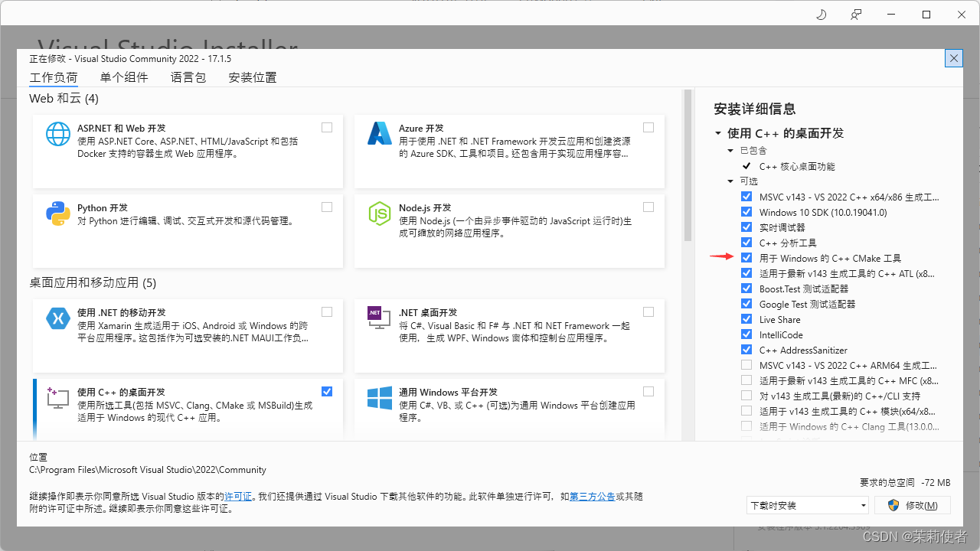The height and width of the screenshot is (551, 980).
Task: Check C++/CLI support for v143 build tools
Action: click(x=746, y=396)
